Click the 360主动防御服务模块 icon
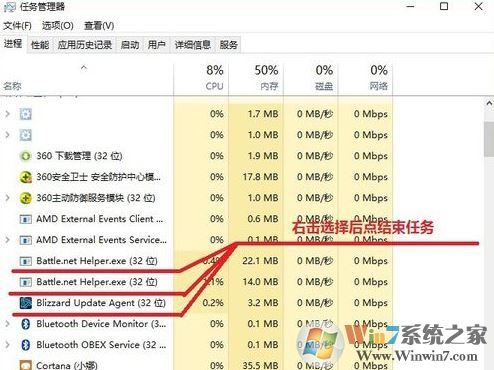 26,198
